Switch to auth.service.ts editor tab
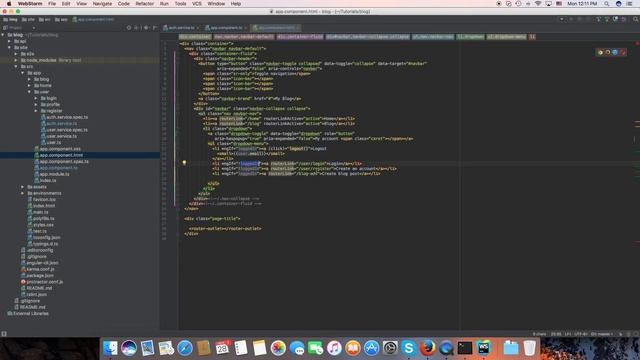Viewport: 640px width, 360px height. 181,28
